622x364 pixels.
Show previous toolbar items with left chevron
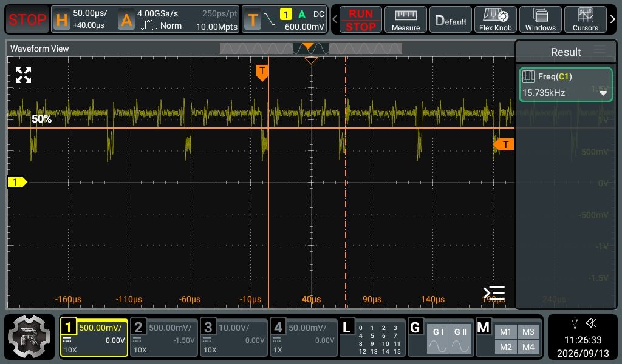[x=335, y=19]
